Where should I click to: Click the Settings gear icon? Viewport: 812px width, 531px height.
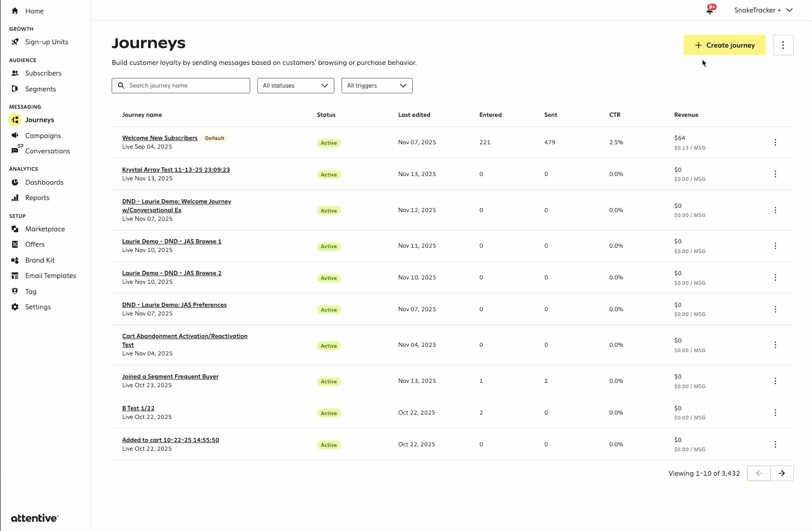tap(15, 307)
